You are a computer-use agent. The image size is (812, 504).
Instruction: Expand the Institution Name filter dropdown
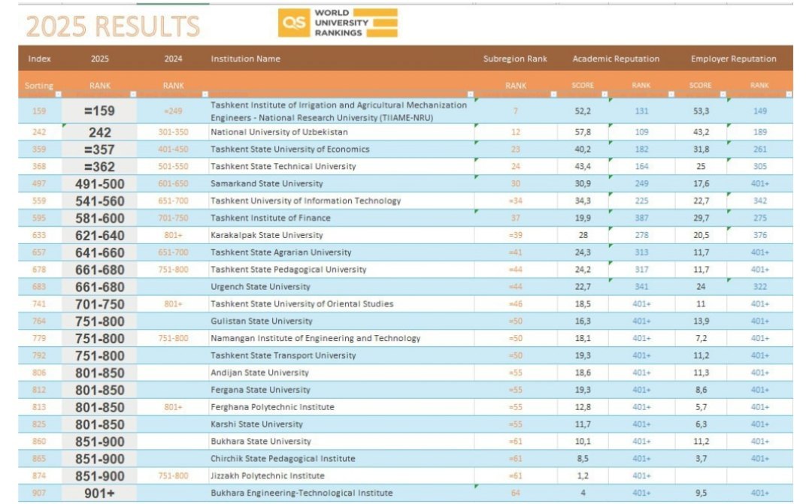coord(471,95)
